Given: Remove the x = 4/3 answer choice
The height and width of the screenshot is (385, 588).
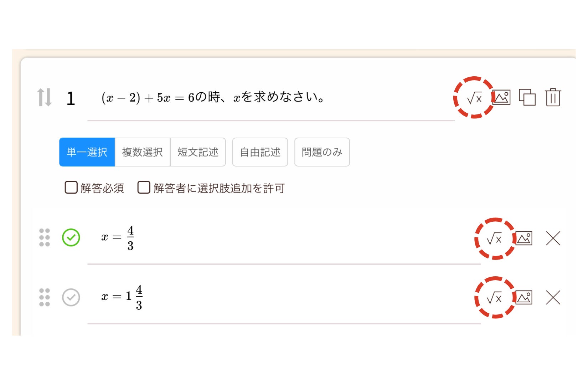Looking at the screenshot, I should [553, 238].
